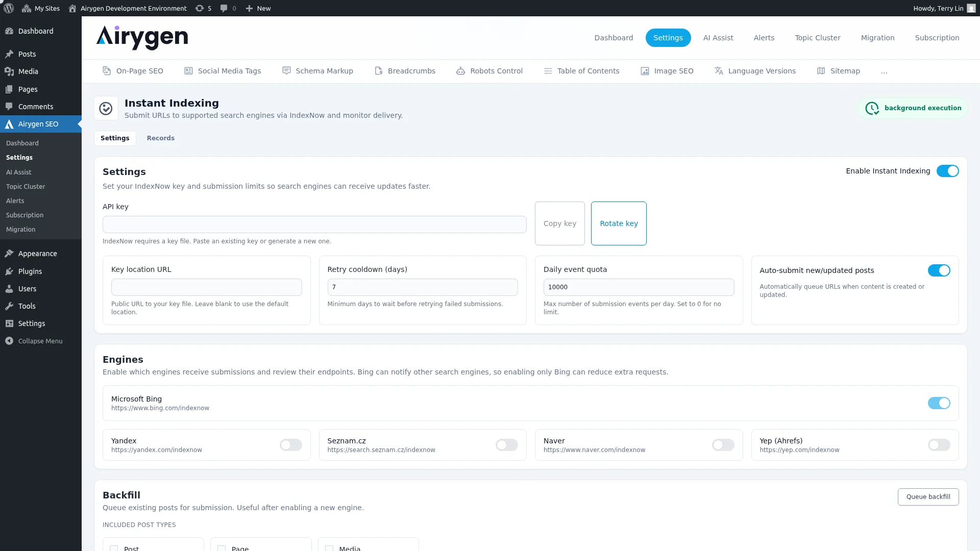Image resolution: width=980 pixels, height=551 pixels.
Task: Click the WordPress logo icon
Action: 9,8
